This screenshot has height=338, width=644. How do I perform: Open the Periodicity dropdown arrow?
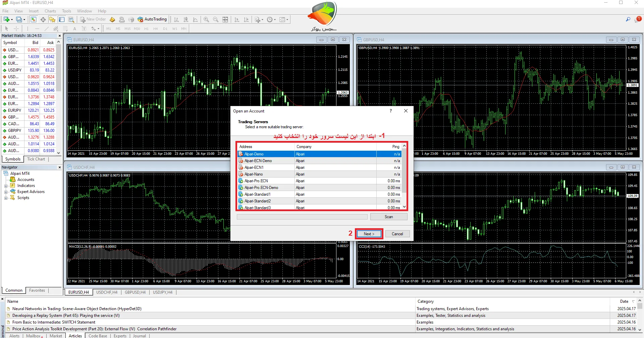(x=275, y=19)
